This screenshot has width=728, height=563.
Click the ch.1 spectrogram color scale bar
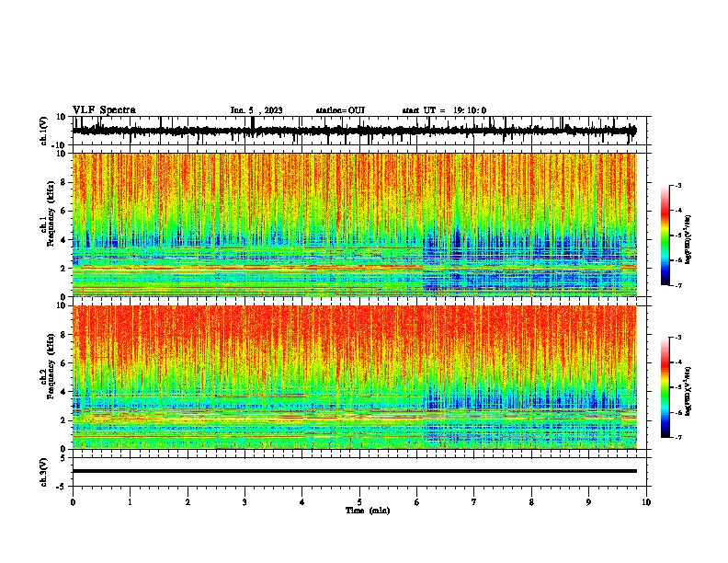pos(665,236)
